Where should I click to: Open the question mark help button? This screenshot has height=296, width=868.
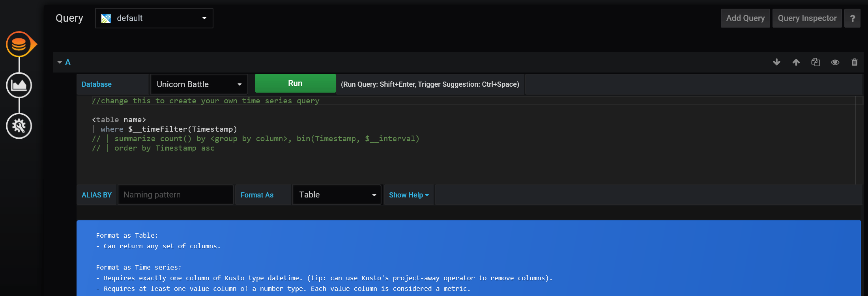point(852,18)
